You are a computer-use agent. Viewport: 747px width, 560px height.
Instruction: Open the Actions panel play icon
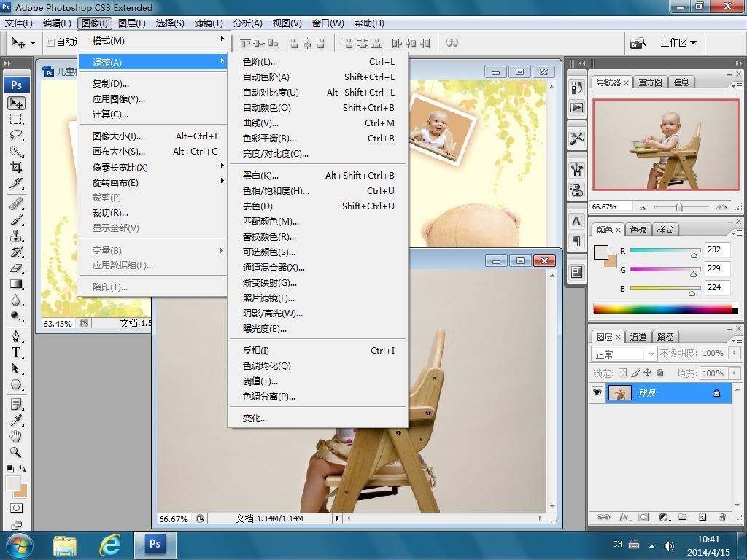click(x=576, y=108)
